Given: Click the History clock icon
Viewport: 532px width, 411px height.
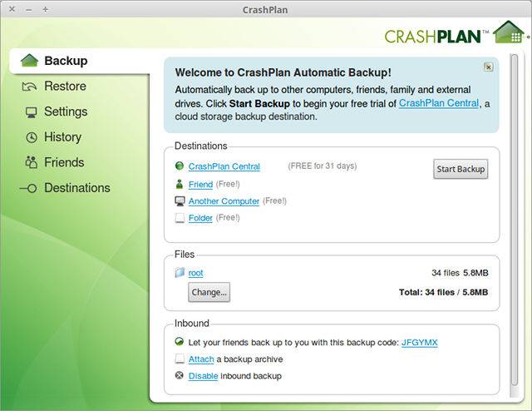Looking at the screenshot, I should coord(32,137).
